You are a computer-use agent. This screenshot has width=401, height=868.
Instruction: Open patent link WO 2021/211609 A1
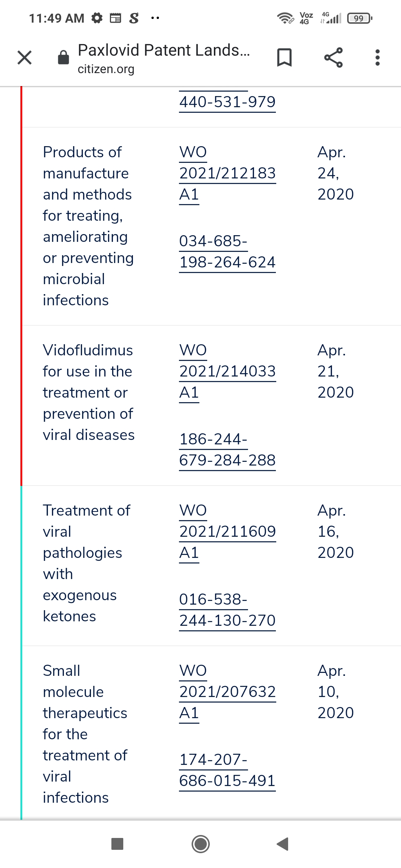pos(227,532)
